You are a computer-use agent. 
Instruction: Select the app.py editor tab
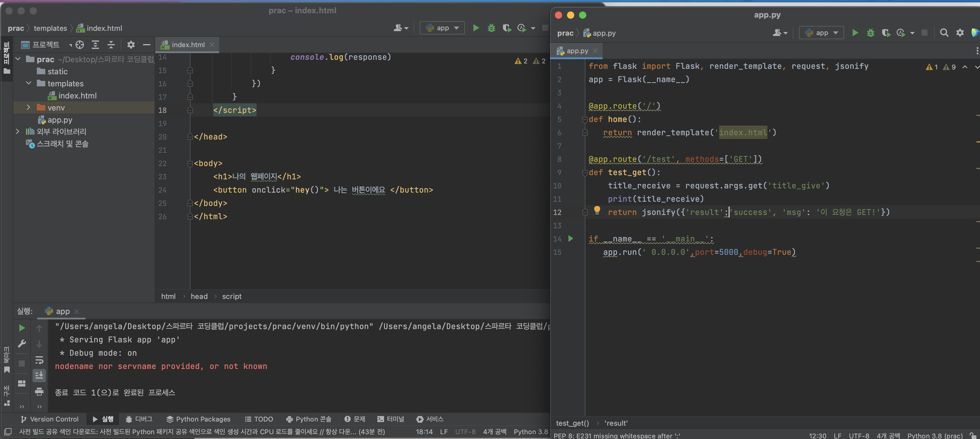click(577, 51)
